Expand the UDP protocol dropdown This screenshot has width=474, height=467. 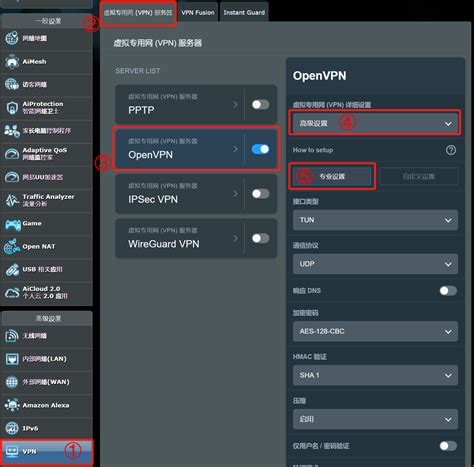click(375, 264)
